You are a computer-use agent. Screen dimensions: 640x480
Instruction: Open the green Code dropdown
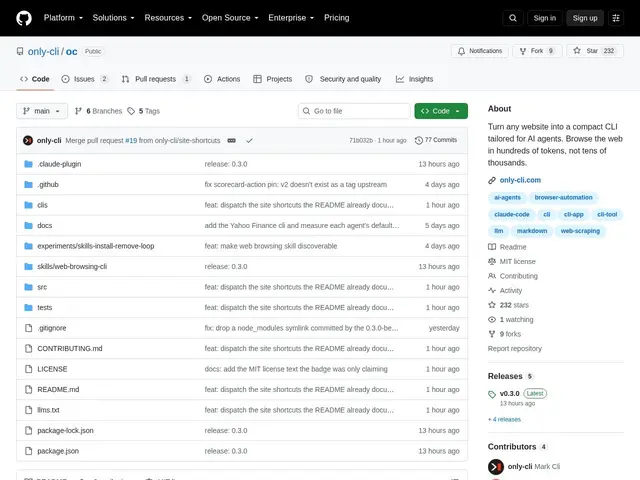[441, 111]
